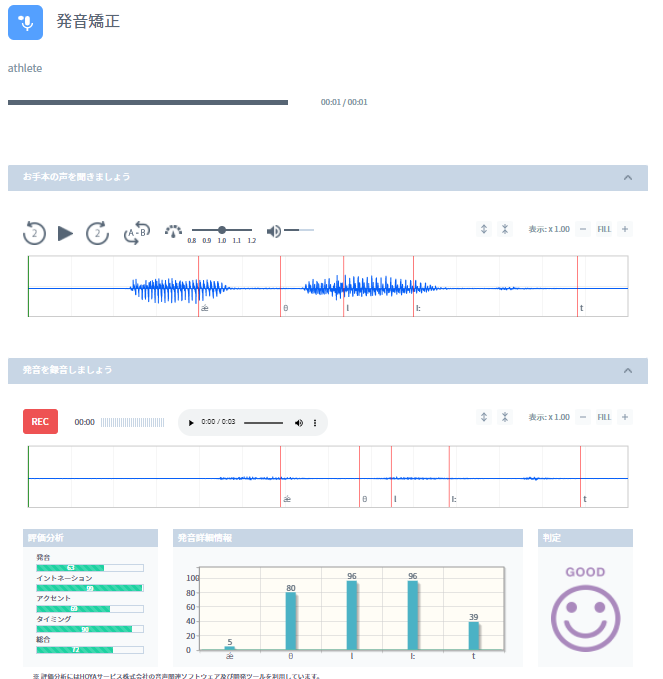Click the GOOD smiley face result
Screen dimensions: 663x679
585,618
